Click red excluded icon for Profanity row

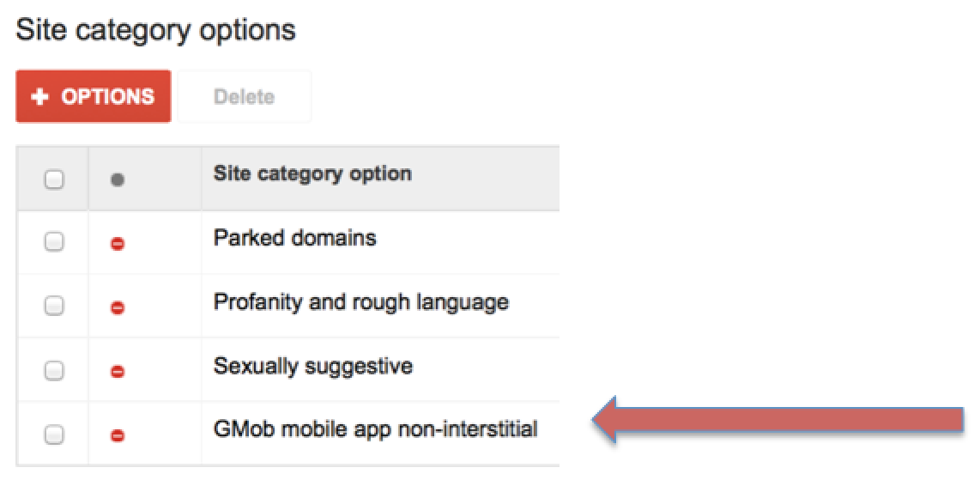pos(118,307)
